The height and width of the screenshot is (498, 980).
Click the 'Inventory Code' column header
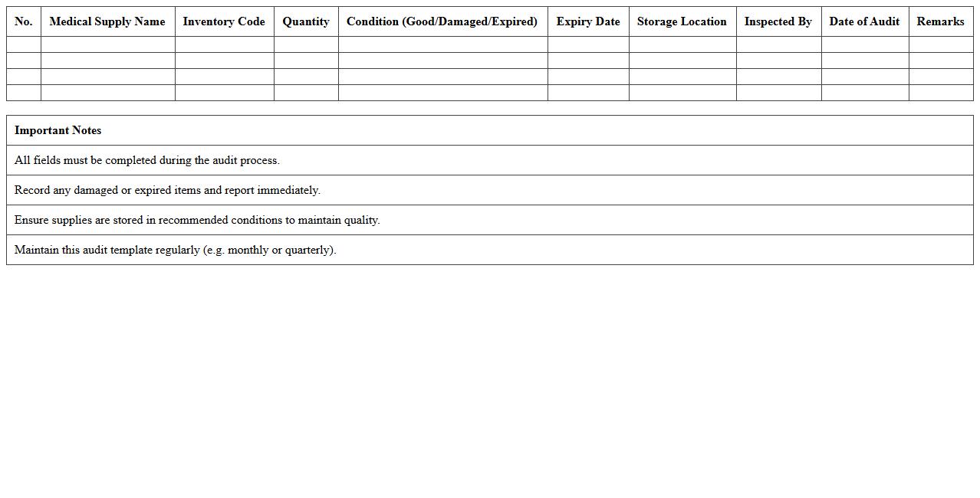(x=224, y=21)
